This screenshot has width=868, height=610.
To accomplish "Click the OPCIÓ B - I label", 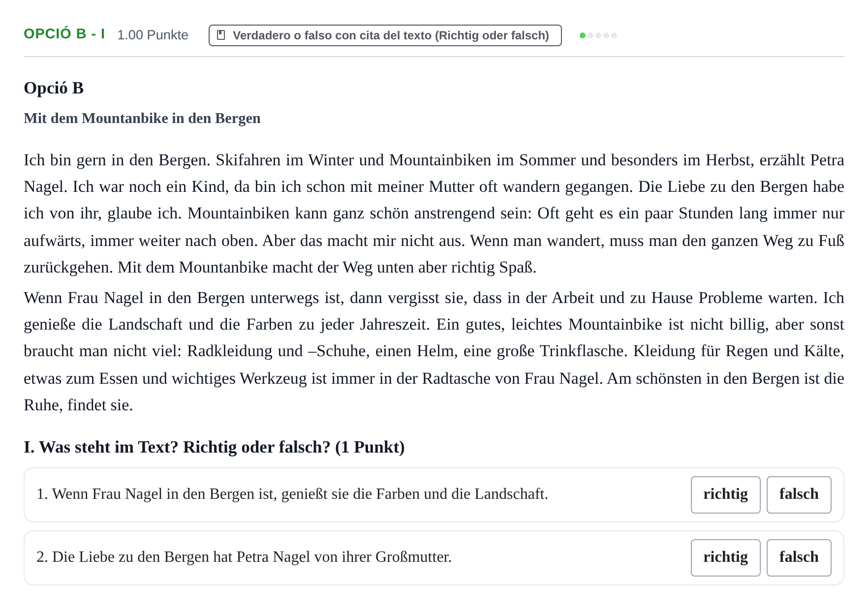I will 64,34.
